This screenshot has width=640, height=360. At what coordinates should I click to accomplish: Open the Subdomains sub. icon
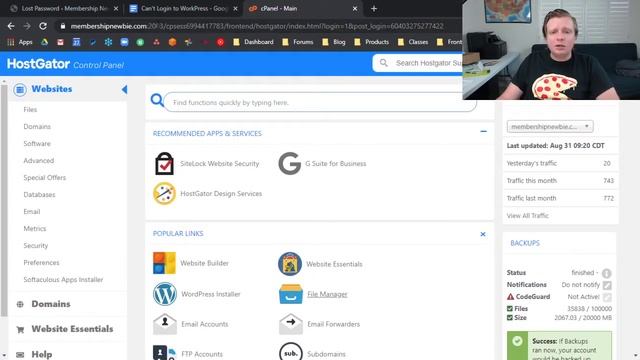click(x=291, y=352)
